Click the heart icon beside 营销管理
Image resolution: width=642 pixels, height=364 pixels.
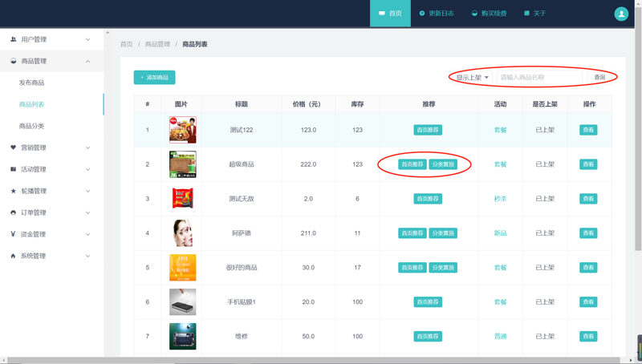(13, 148)
